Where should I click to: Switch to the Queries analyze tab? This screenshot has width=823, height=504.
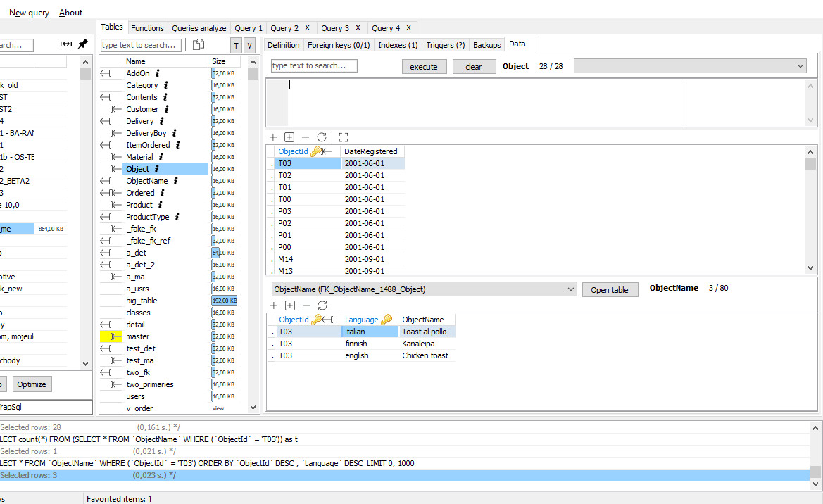point(199,28)
